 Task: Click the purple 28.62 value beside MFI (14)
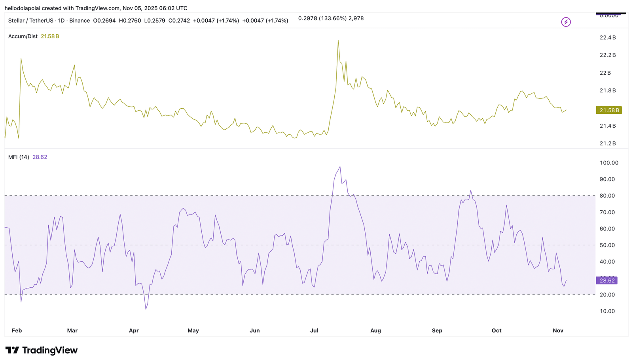click(x=40, y=157)
